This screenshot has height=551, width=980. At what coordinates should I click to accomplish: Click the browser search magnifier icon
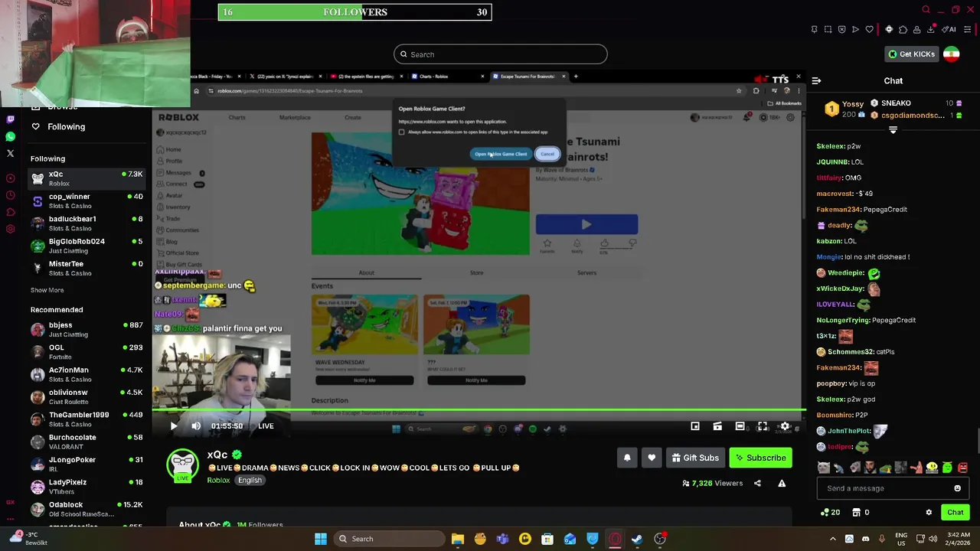(926, 10)
